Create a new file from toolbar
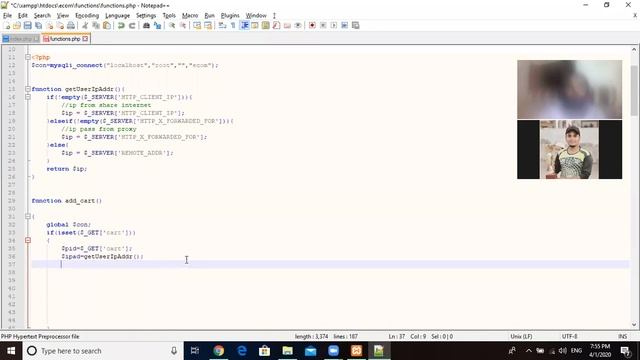Image resolution: width=640 pixels, height=360 pixels. 7,25
